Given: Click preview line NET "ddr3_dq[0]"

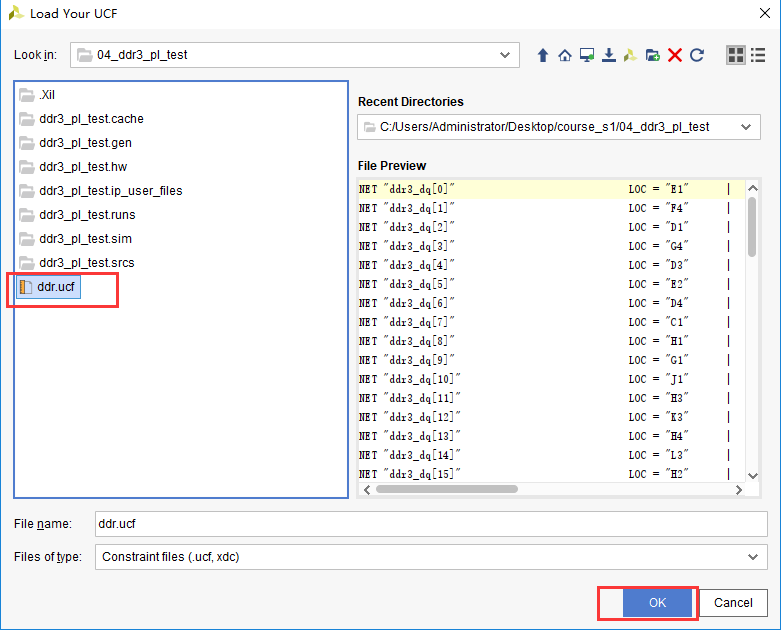Looking at the screenshot, I should pos(406,189).
